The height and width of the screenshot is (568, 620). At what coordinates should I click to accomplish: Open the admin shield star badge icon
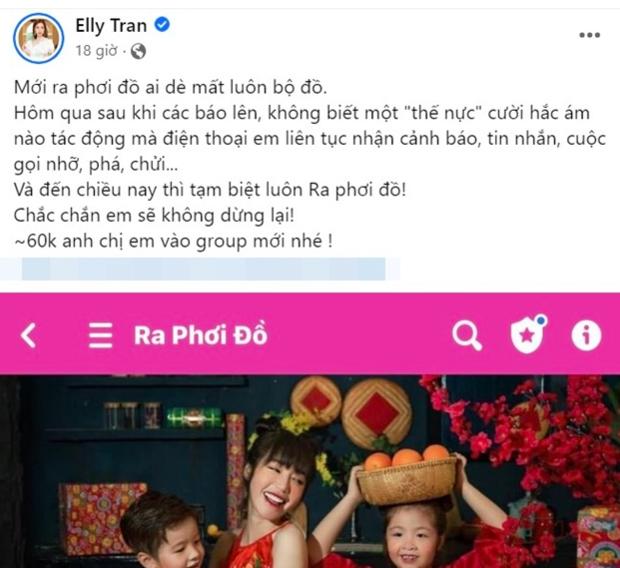[x=528, y=335]
